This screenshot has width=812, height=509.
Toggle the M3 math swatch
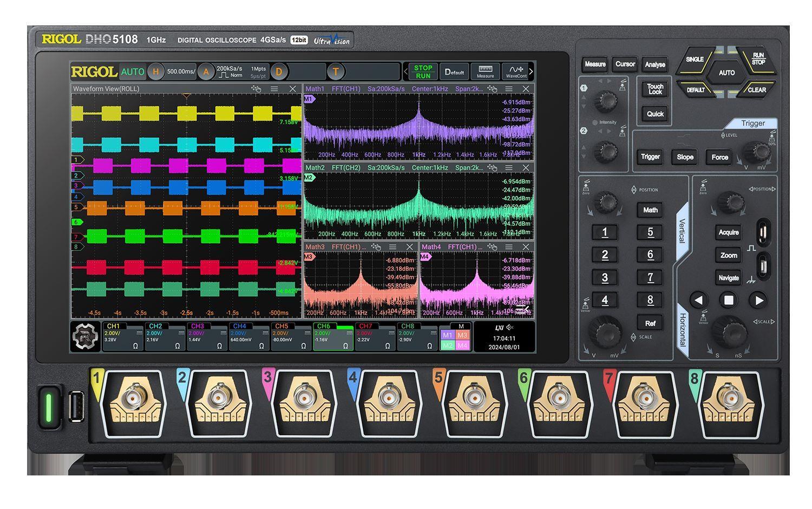[x=462, y=335]
